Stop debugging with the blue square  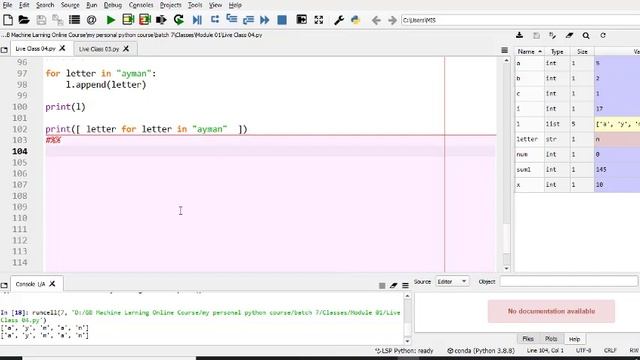pos(282,20)
